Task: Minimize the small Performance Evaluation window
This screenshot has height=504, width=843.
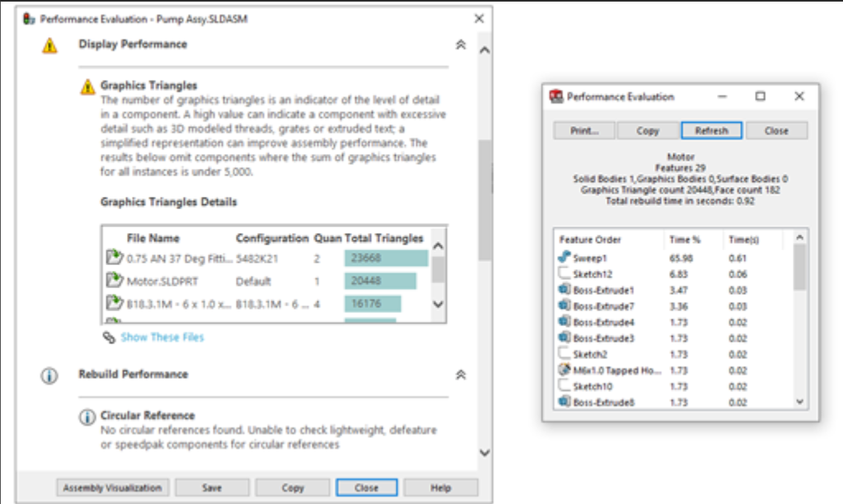Action: pos(722,96)
